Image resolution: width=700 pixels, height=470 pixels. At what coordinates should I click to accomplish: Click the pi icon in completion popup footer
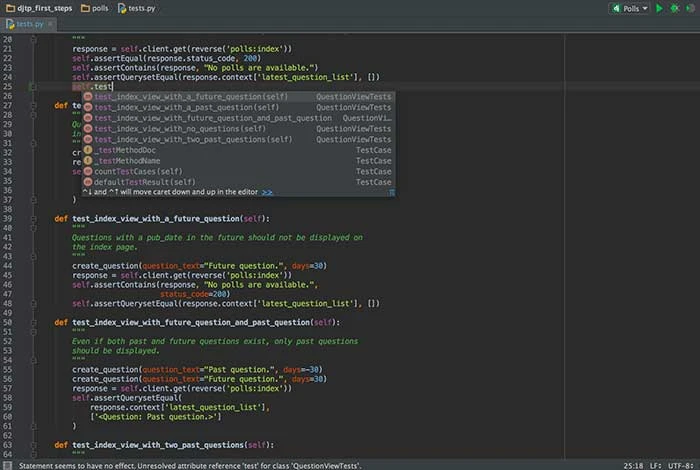point(392,192)
